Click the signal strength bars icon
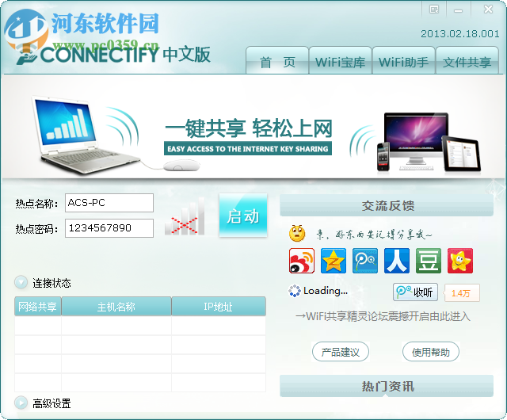The image size is (507, 420). pos(185,216)
